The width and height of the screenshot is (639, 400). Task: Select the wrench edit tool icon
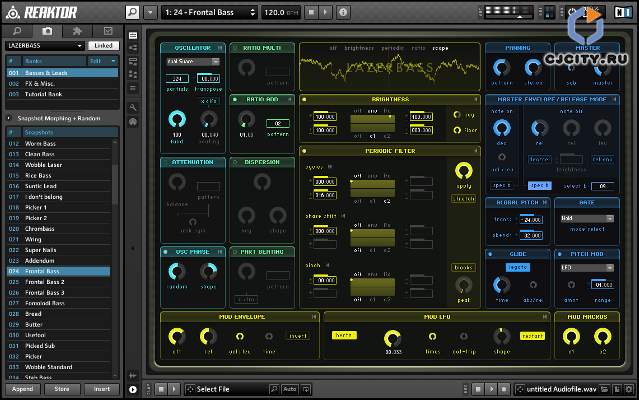click(x=133, y=108)
